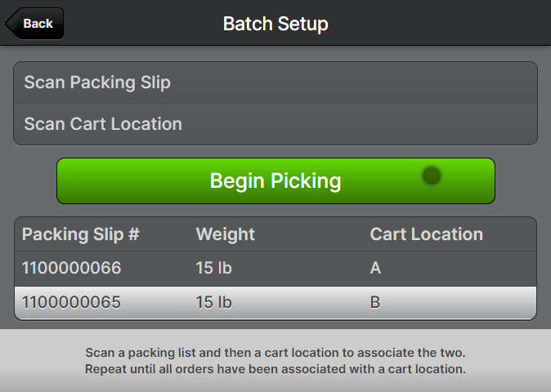Select packing slip 1100000065

click(x=72, y=303)
